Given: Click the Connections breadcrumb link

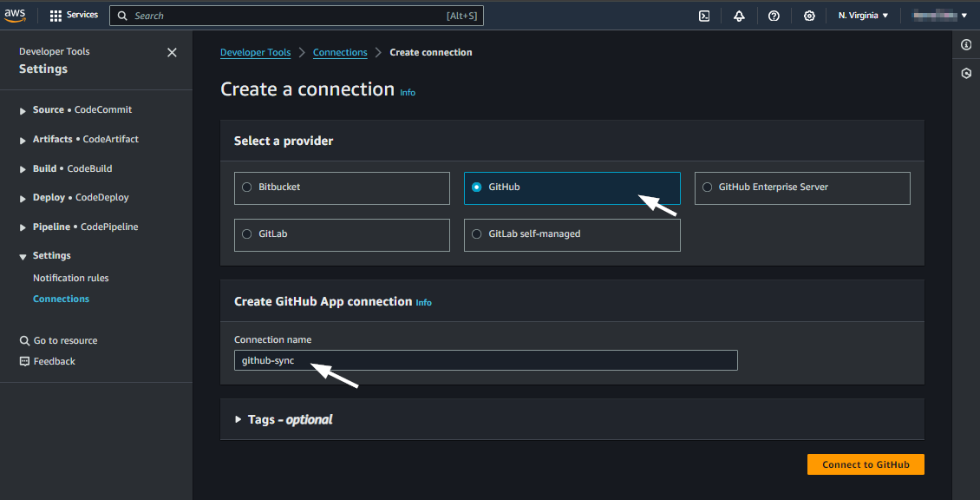Looking at the screenshot, I should click(x=340, y=52).
